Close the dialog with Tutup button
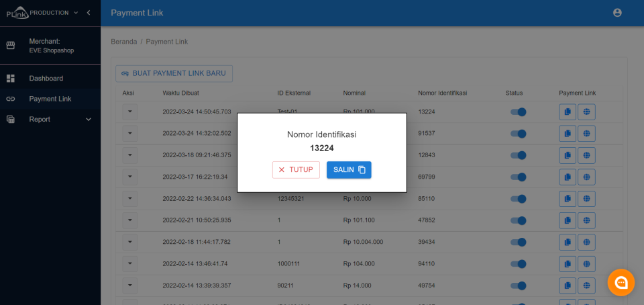 click(296, 170)
